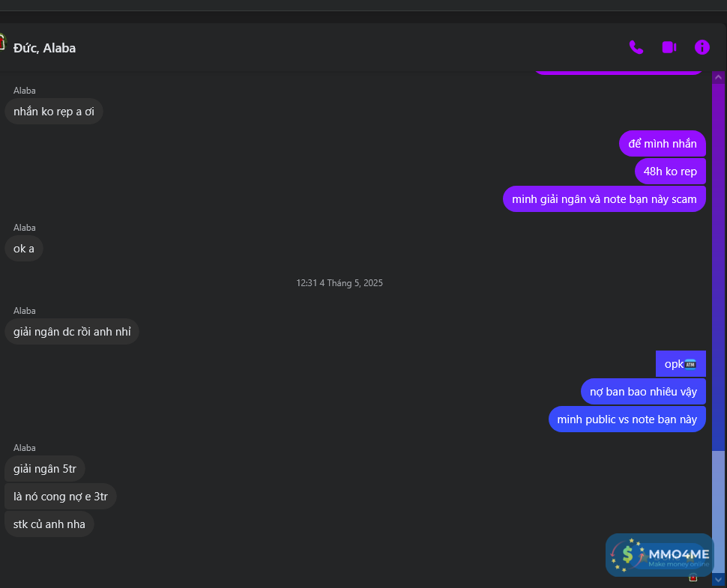Click the small red icon below MMO4ME logo
The image size is (727, 588).
(693, 578)
